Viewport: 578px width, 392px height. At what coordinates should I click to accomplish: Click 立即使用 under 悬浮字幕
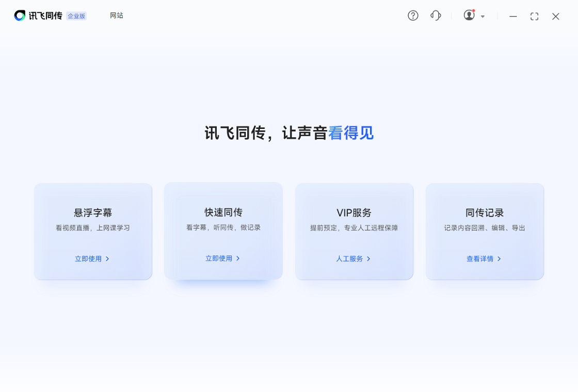(88, 258)
